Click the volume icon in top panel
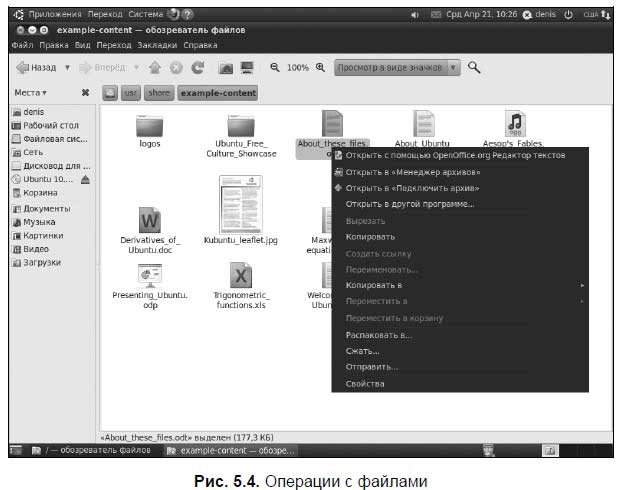The width and height of the screenshot is (621, 490). [415, 15]
